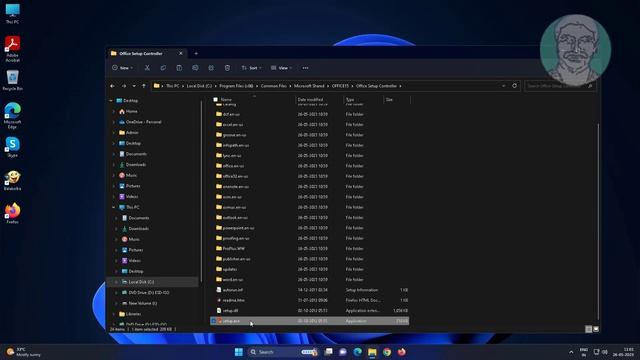Screen dimensions: 640x360
Task: Click the Copy toolbar icon
Action: [x=163, y=68]
